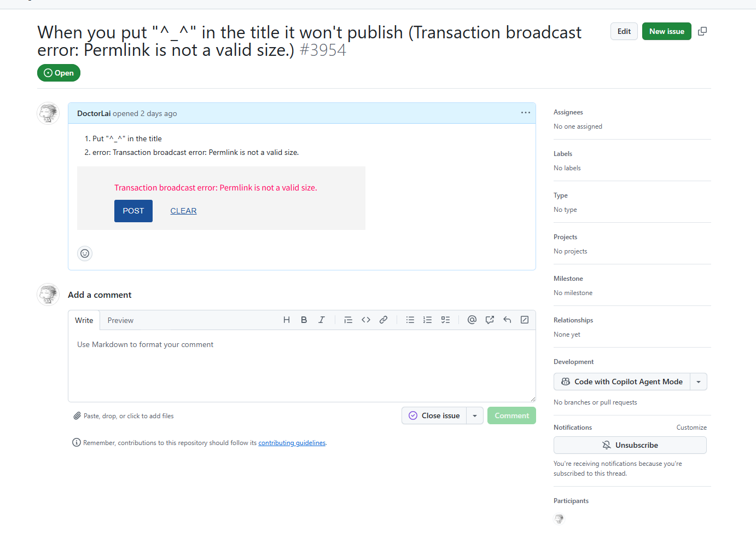
Task: Edit the Labels section
Action: (x=563, y=154)
